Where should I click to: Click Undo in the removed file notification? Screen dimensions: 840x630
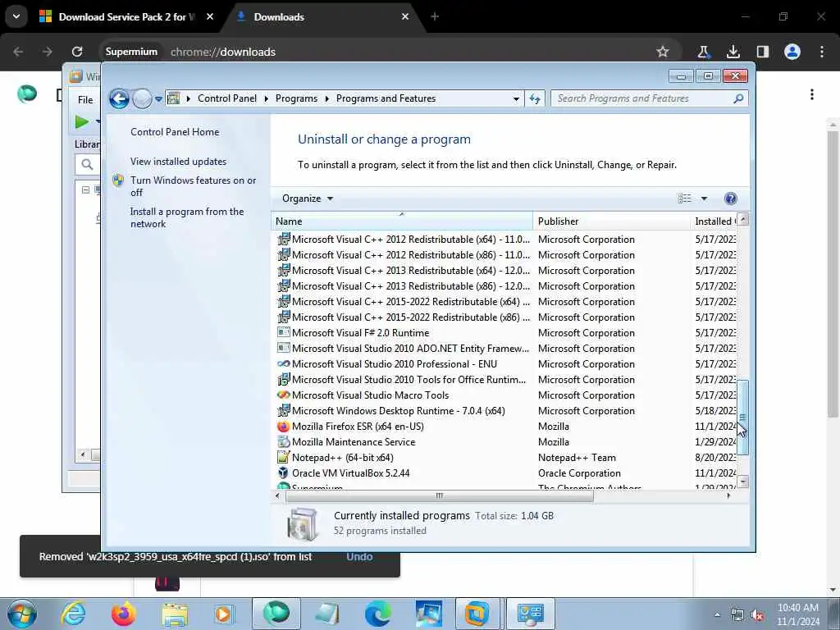[x=359, y=557]
